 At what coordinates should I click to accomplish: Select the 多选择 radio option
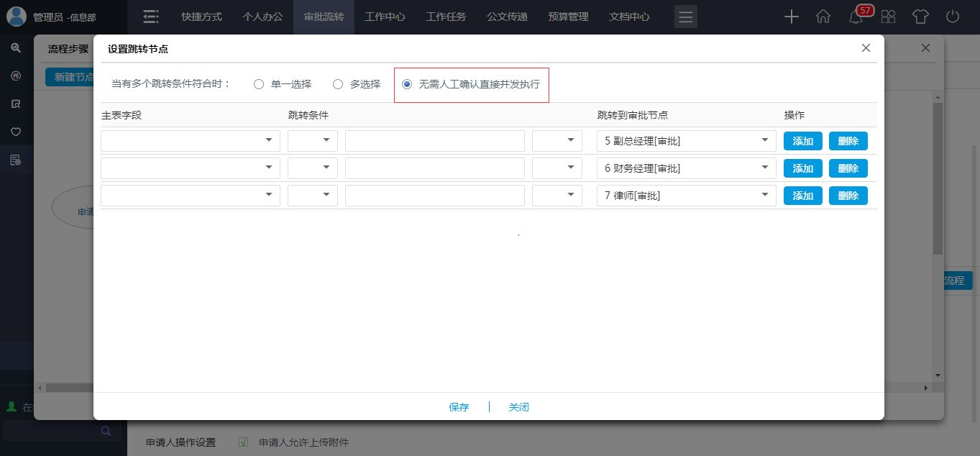tap(338, 85)
